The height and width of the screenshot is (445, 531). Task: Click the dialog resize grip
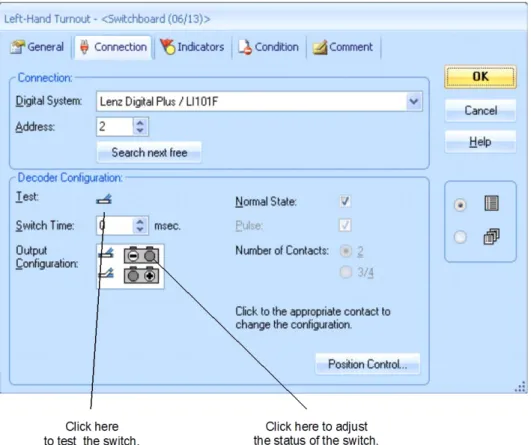[521, 387]
